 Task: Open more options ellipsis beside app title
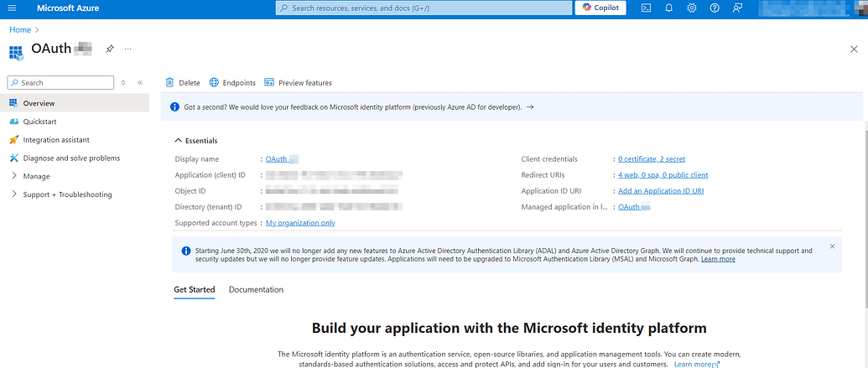point(127,49)
